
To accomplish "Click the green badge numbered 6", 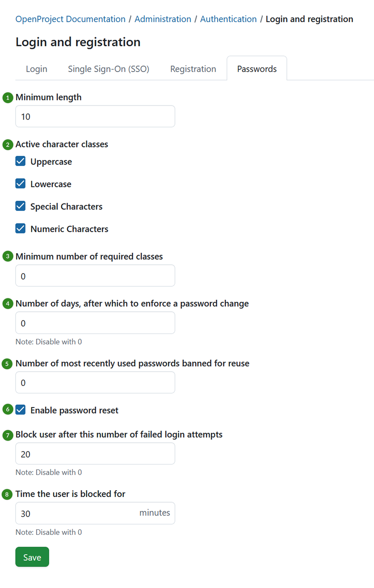I will tap(7, 410).
